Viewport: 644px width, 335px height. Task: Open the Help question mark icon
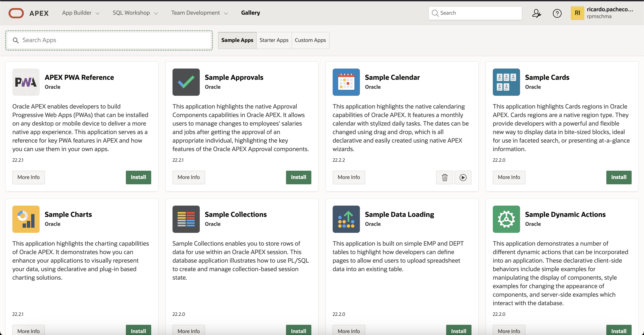pos(557,13)
